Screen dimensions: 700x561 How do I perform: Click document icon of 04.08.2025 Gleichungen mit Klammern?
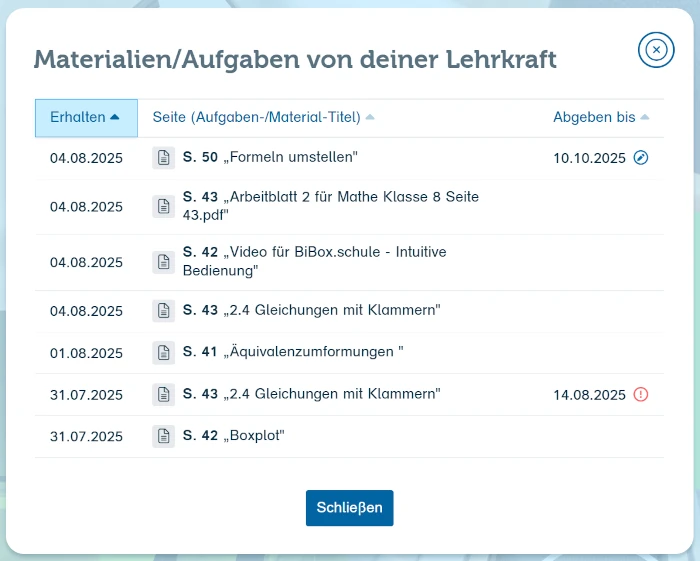[x=164, y=311]
